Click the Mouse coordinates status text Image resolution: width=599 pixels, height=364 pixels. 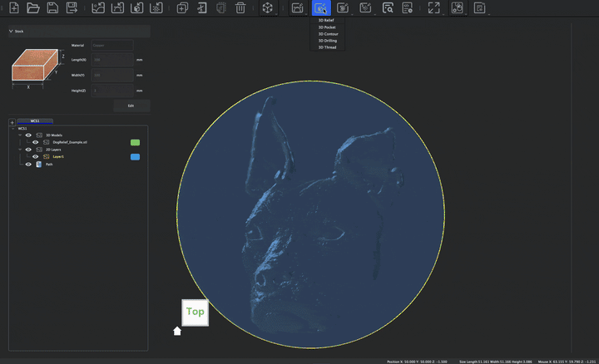(x=567, y=362)
